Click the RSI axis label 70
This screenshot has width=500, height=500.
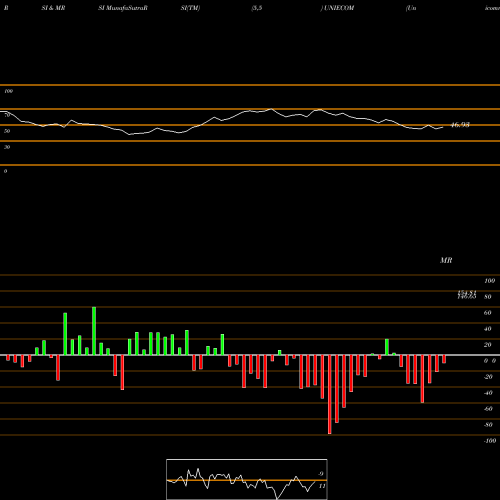tap(7, 115)
